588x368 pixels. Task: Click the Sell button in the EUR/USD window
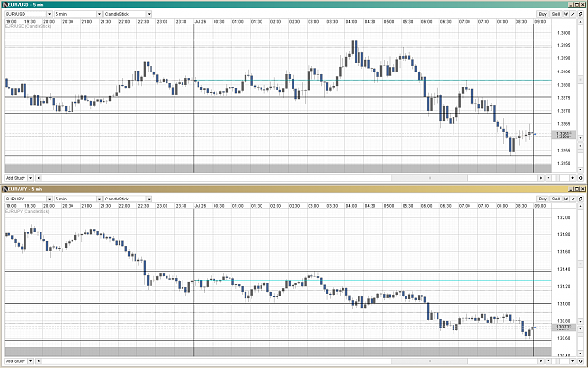(x=556, y=14)
